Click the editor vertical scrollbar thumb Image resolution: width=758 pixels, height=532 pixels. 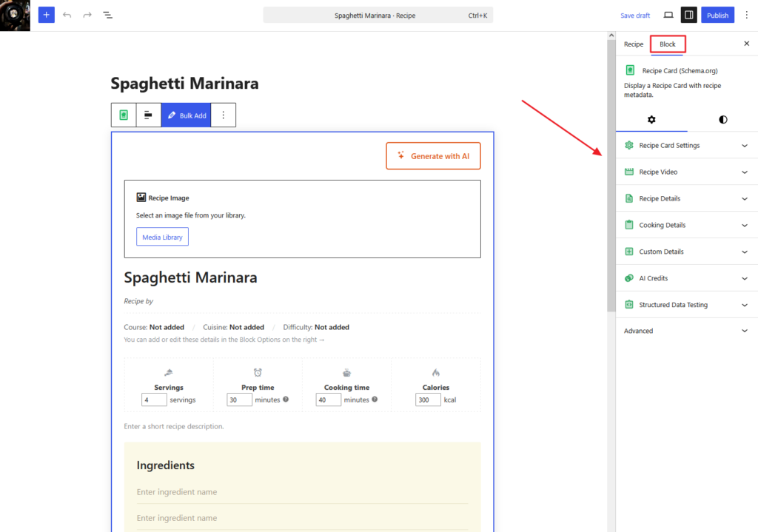tap(611, 176)
